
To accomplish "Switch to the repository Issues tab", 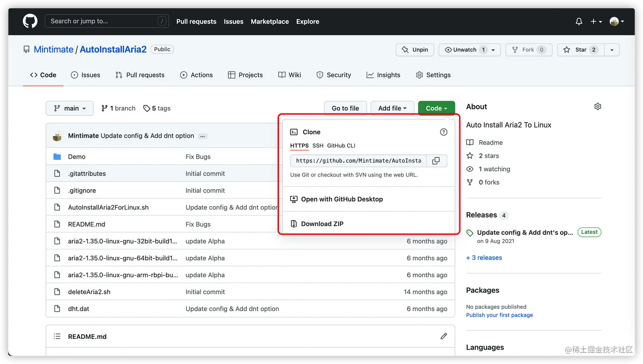I will pyautogui.click(x=85, y=75).
